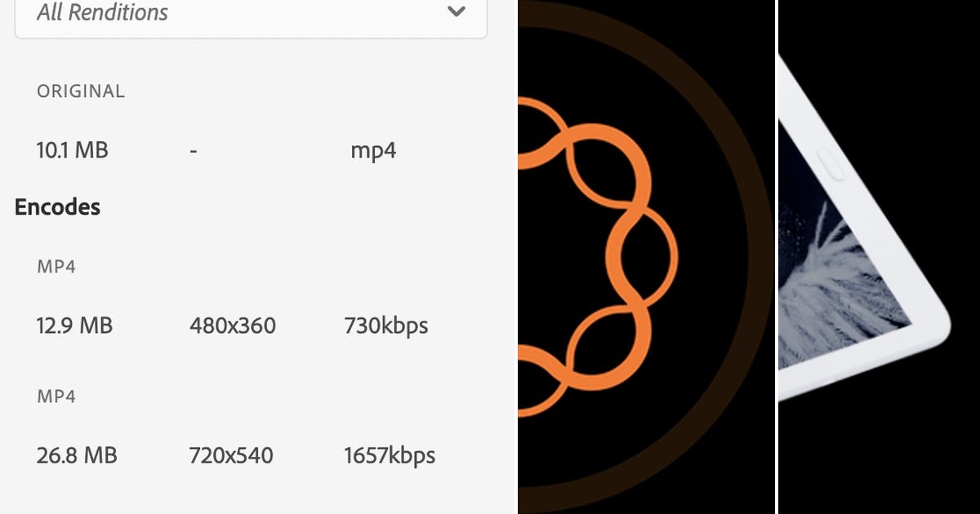Click the 730kbps bitrate value
This screenshot has height=514, width=980.
click(x=386, y=326)
